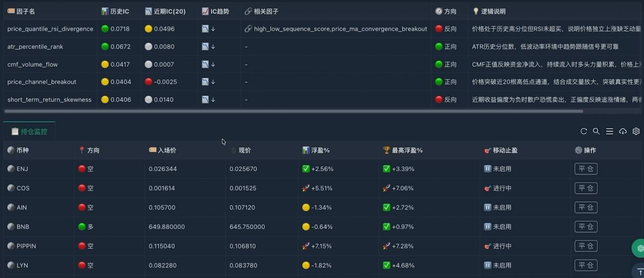The width and height of the screenshot is (644, 278).
Task: Open settings gear in holdings toolbar
Action: tap(636, 131)
